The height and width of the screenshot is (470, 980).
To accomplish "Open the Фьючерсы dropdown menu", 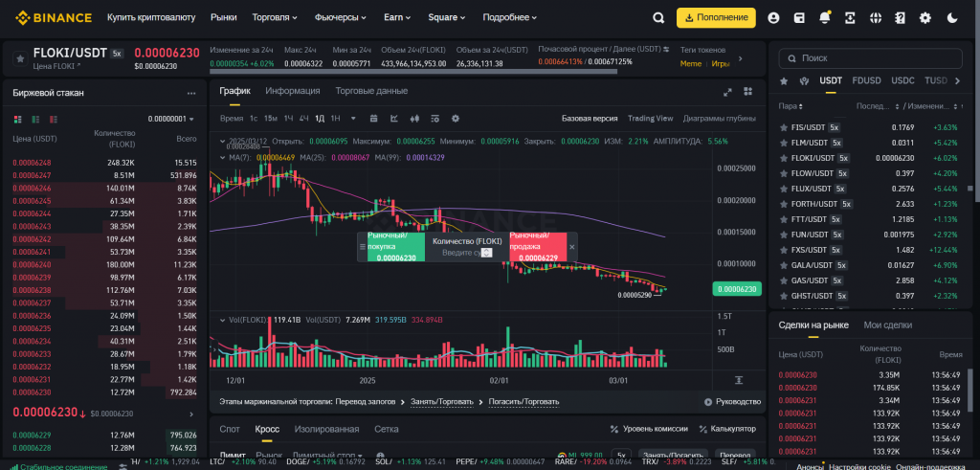I will [x=341, y=17].
